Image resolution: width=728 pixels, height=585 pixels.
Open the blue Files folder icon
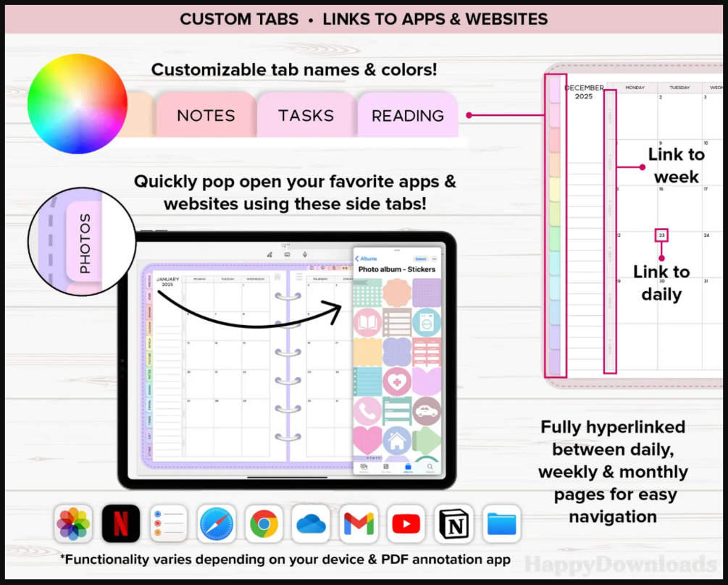tap(501, 523)
